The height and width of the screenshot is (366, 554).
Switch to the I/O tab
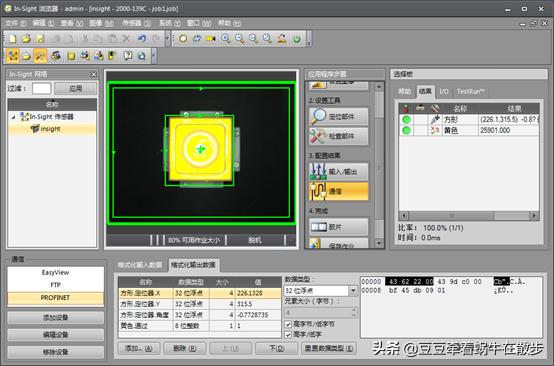point(444,92)
